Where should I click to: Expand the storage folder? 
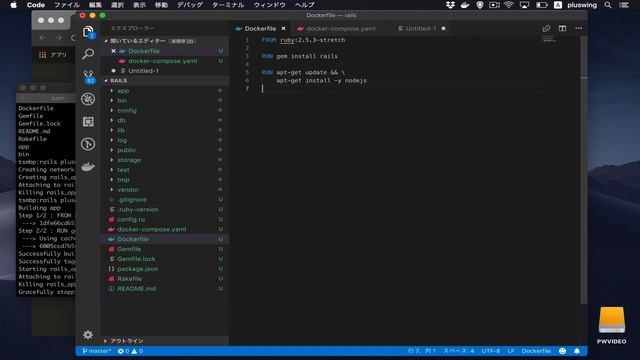129,160
